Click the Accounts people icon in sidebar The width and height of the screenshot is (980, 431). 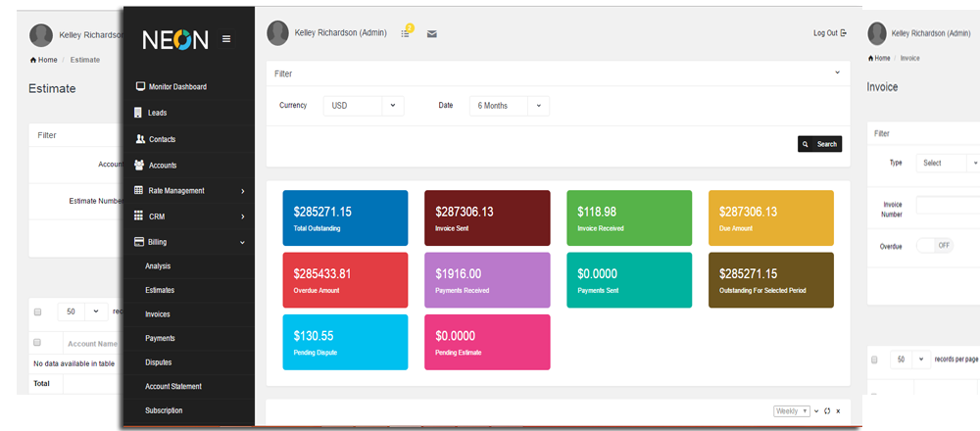click(x=140, y=165)
